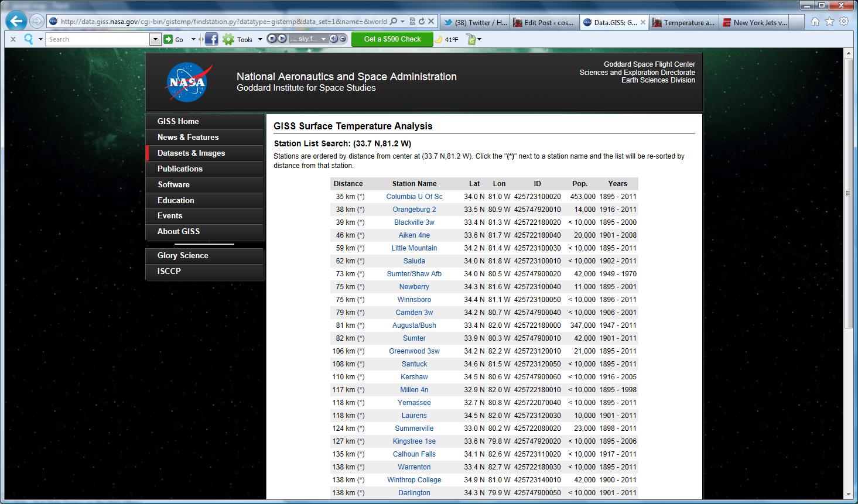Image resolution: width=858 pixels, height=504 pixels.
Task: Switch to the Twitter tab
Action: tap(474, 22)
